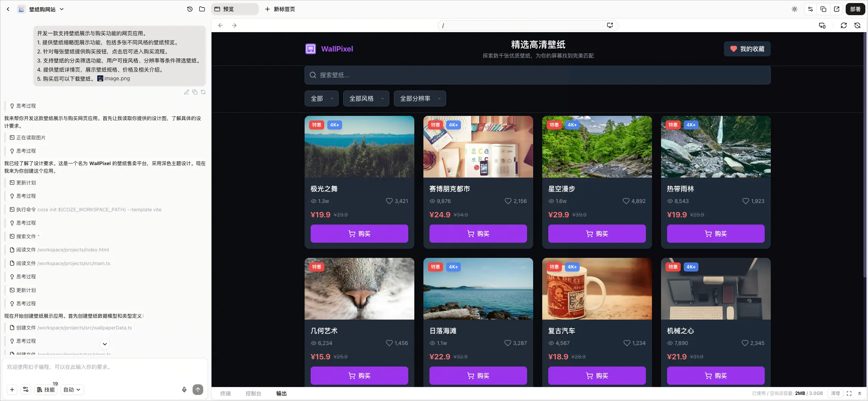Open the settings sliders icon at top right
Screen dimensions: 868x401
810,9
